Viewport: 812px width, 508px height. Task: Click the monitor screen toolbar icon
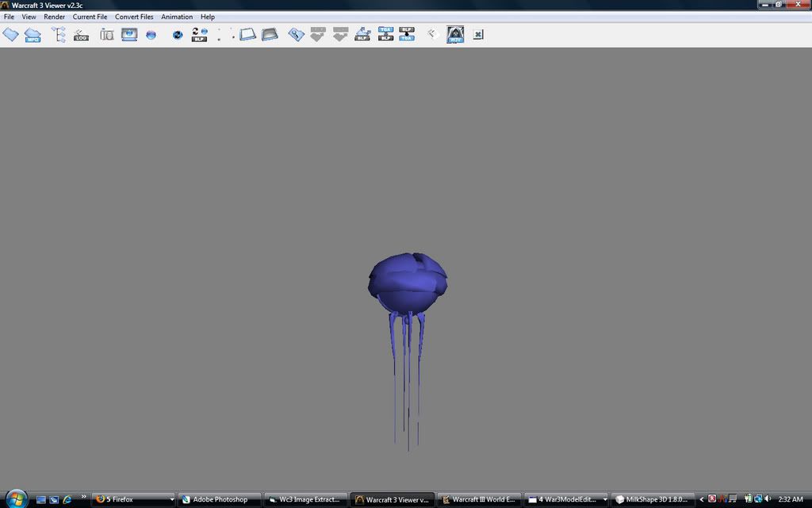pos(129,35)
